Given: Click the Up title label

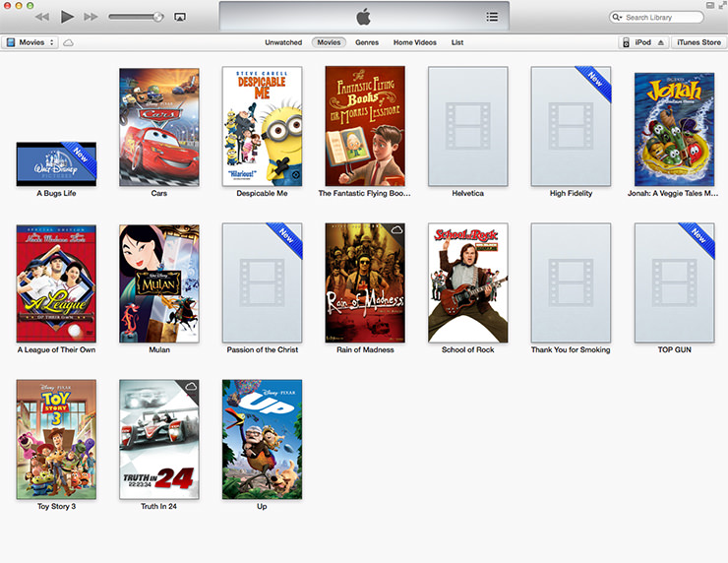Looking at the screenshot, I should point(262,506).
